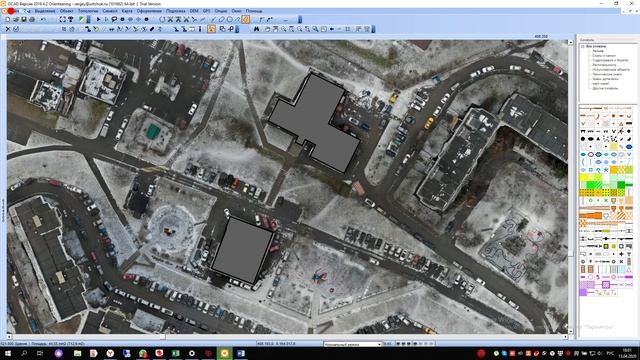This screenshot has width=640, height=360.
Task: Select Скалы и камни in symbol tree
Action: pos(604,56)
